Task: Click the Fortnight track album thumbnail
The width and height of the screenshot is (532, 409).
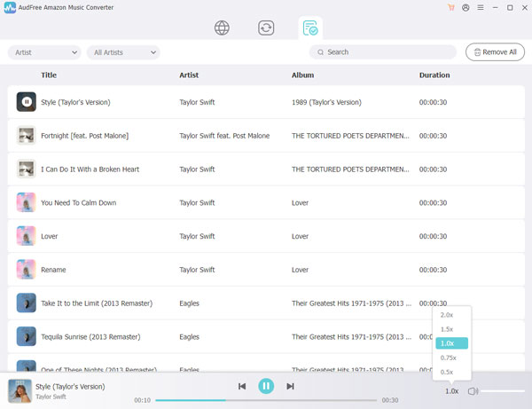Action: (x=27, y=136)
